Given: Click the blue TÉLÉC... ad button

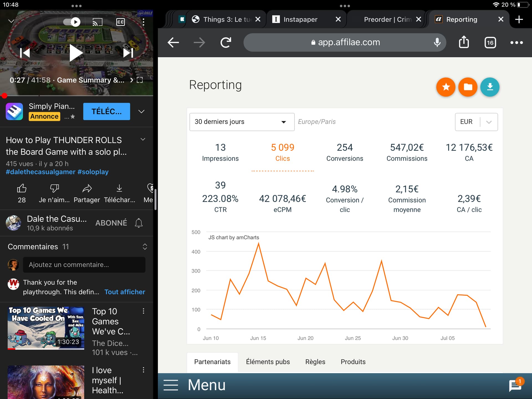Looking at the screenshot, I should (106, 111).
